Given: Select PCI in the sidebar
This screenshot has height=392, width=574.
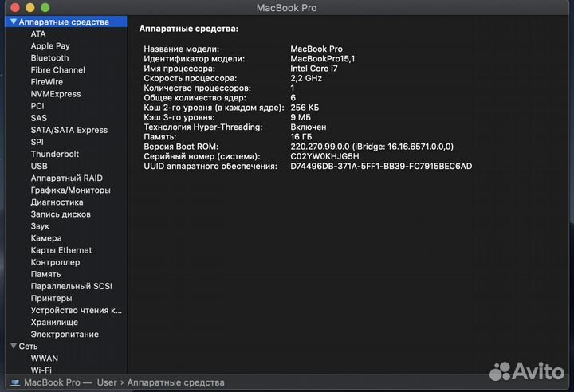Looking at the screenshot, I should pos(37,106).
